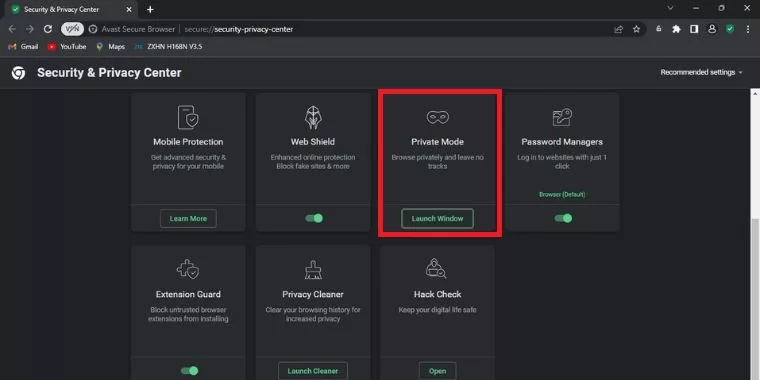Click the Mobile Protection phone shield icon

point(188,117)
